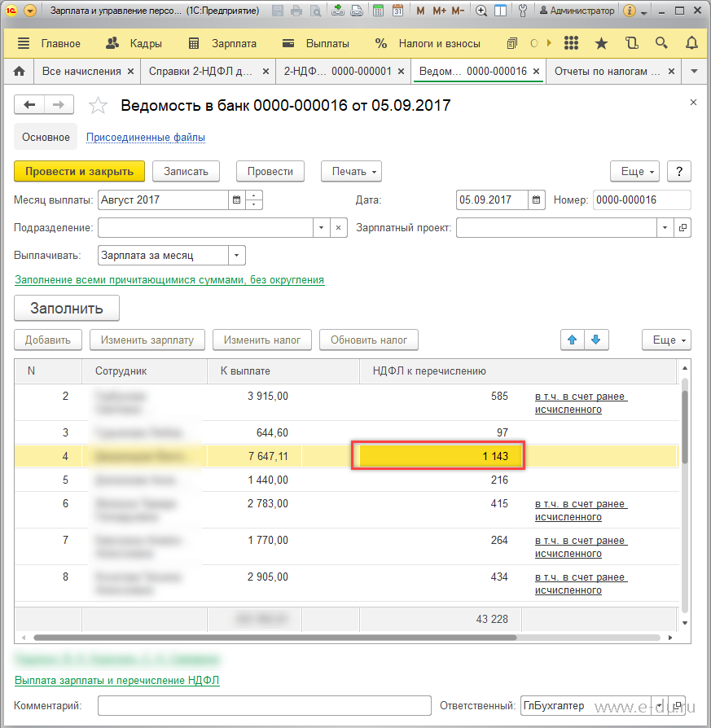Open Выплата зарплаты и перечисление НДФЛ link
This screenshot has height=728, width=711.
(117, 680)
